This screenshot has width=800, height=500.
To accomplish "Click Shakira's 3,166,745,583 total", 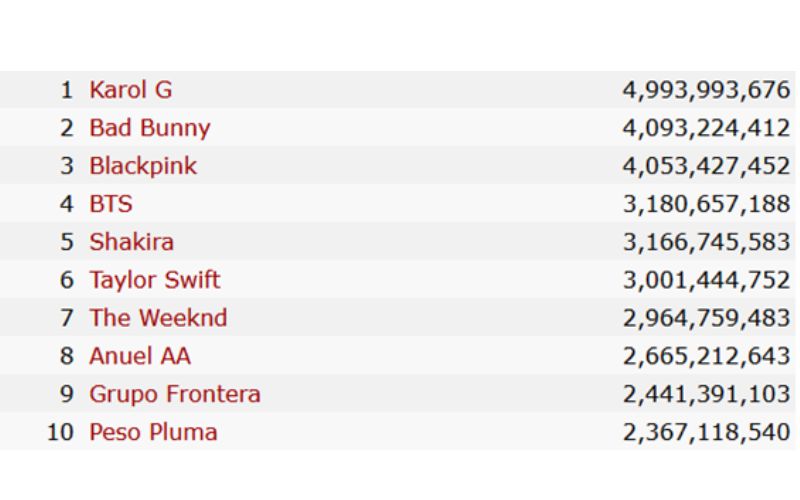I will tap(706, 242).
